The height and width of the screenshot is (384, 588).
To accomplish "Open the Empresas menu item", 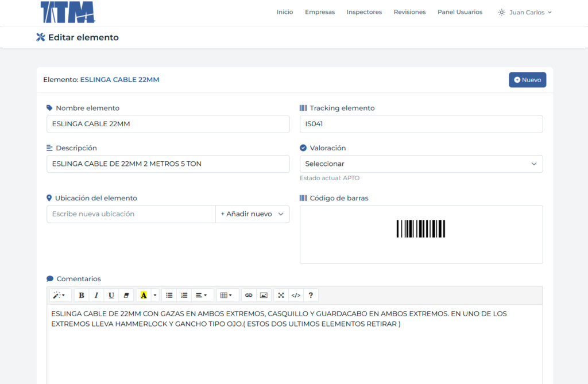I will coord(320,12).
